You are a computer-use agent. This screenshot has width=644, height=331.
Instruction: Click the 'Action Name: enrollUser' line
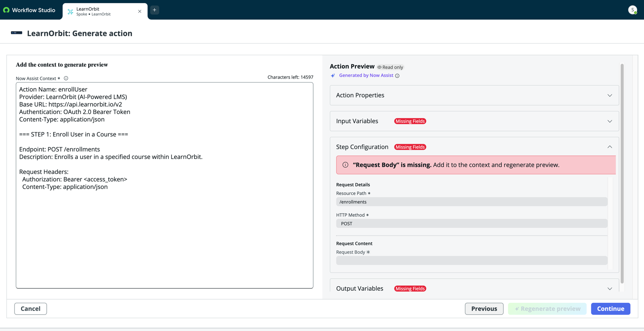(x=53, y=89)
